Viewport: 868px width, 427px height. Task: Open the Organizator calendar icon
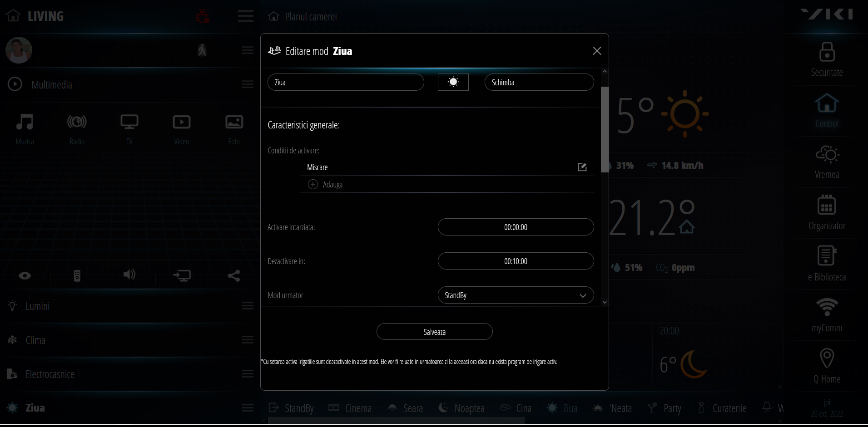pyautogui.click(x=827, y=206)
